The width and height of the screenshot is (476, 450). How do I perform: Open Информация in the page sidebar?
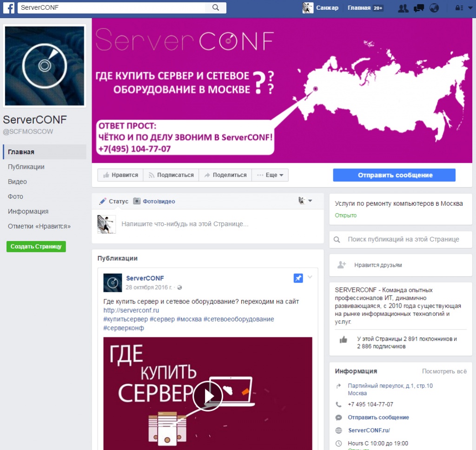28,211
